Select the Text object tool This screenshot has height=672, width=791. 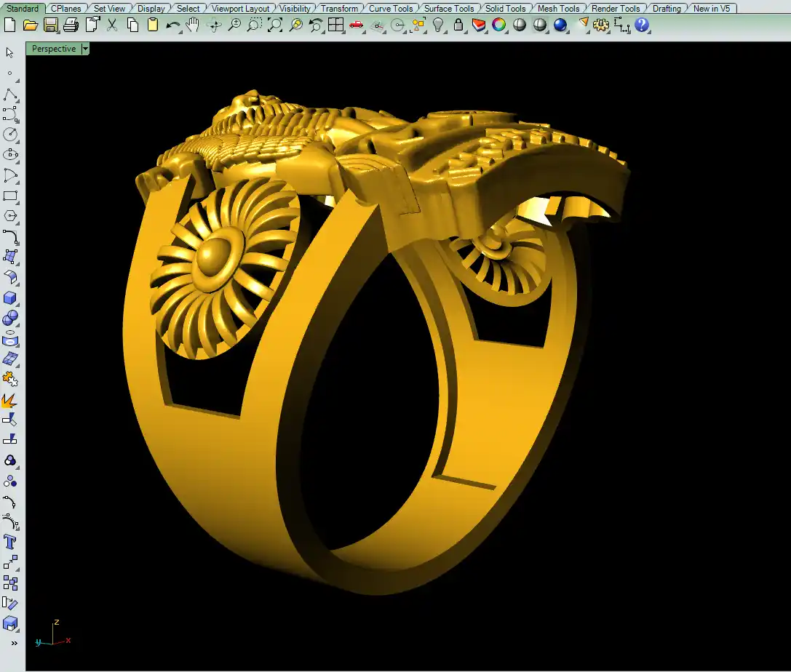tap(10, 542)
